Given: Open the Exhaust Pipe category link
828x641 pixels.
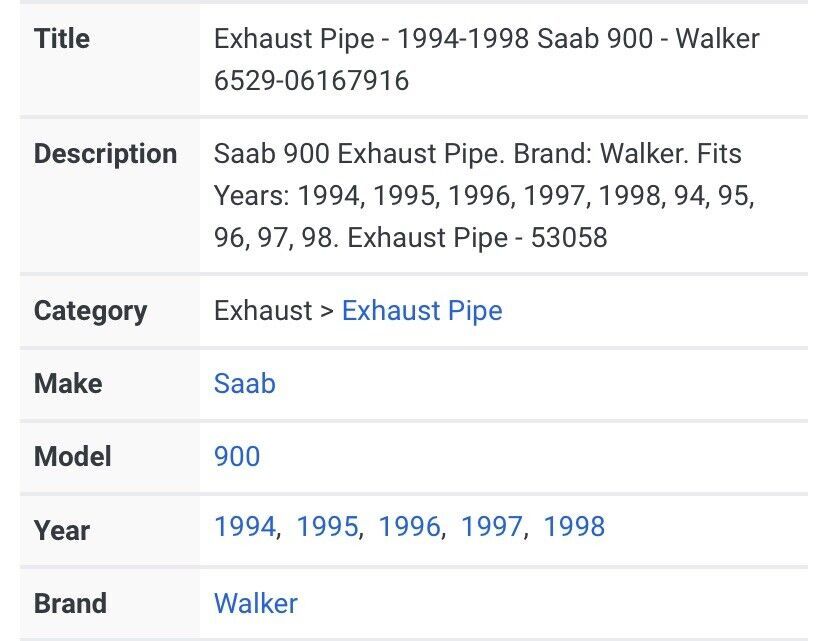Looking at the screenshot, I should [x=421, y=310].
